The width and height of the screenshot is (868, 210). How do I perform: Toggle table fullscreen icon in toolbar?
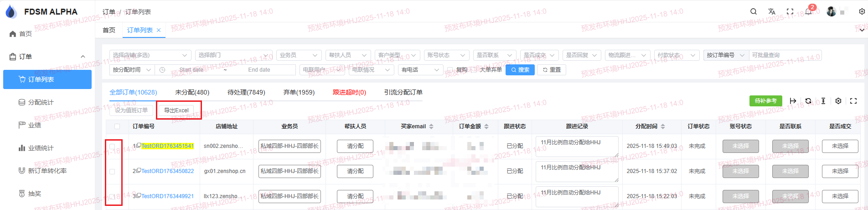coord(853,101)
